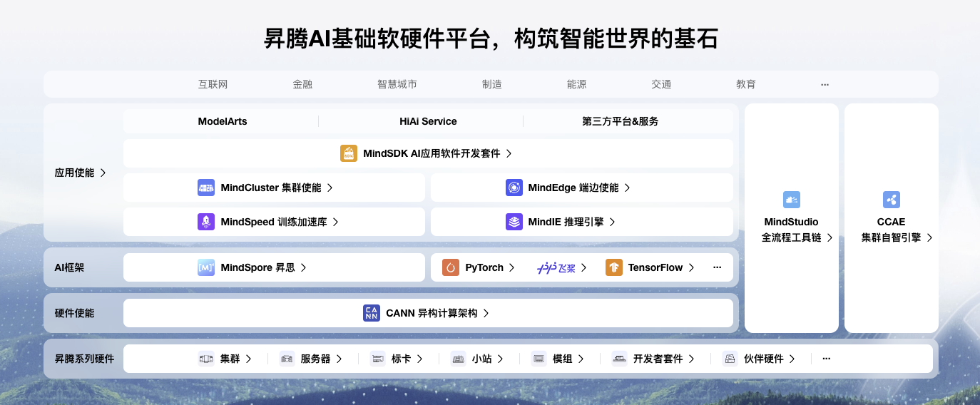Select the 制造 industry tab
The image size is (980, 405).
click(492, 84)
